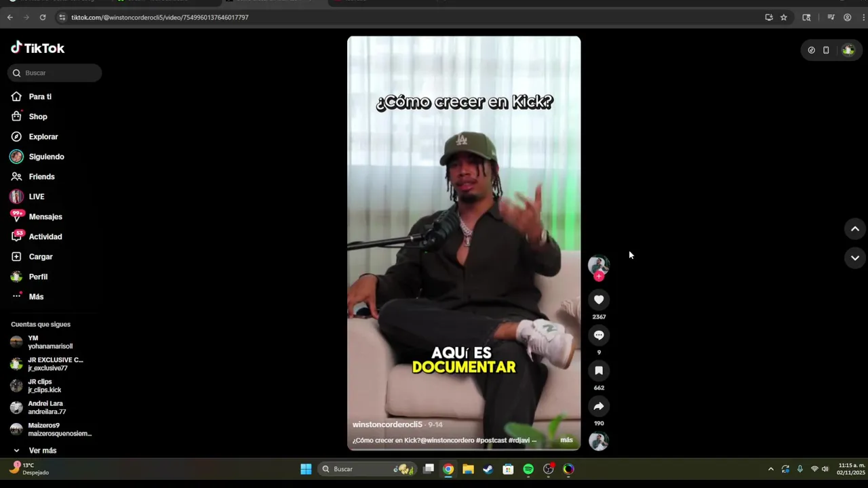Open the sound disc at video bottom right
The image size is (868, 488).
click(x=599, y=442)
